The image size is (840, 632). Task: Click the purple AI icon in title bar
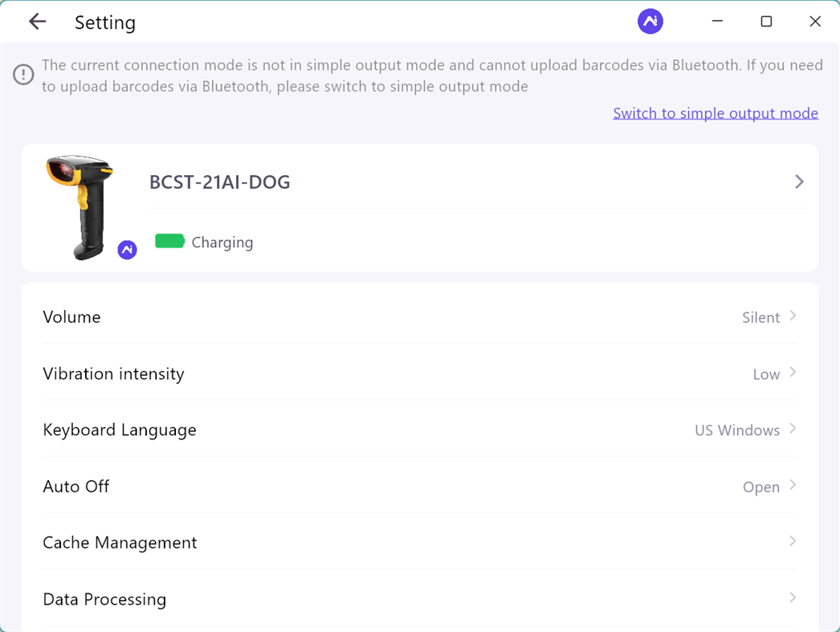pyautogui.click(x=650, y=22)
